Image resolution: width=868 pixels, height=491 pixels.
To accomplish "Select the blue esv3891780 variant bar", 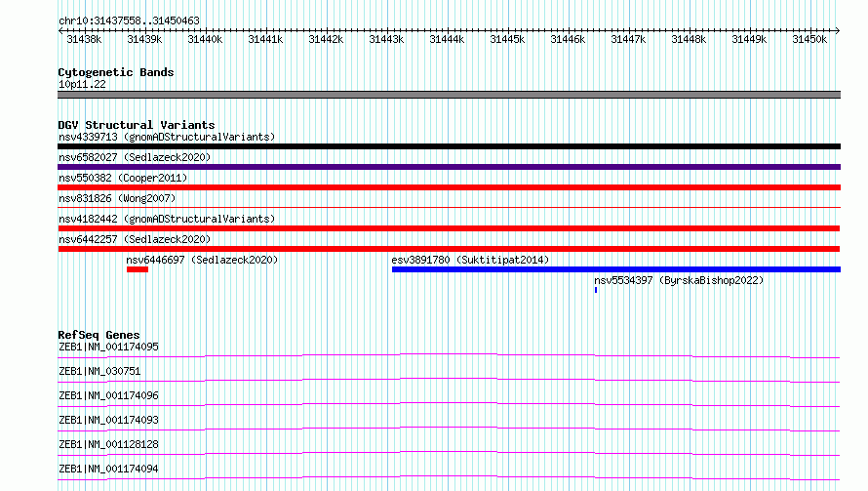I will pyautogui.click(x=616, y=269).
